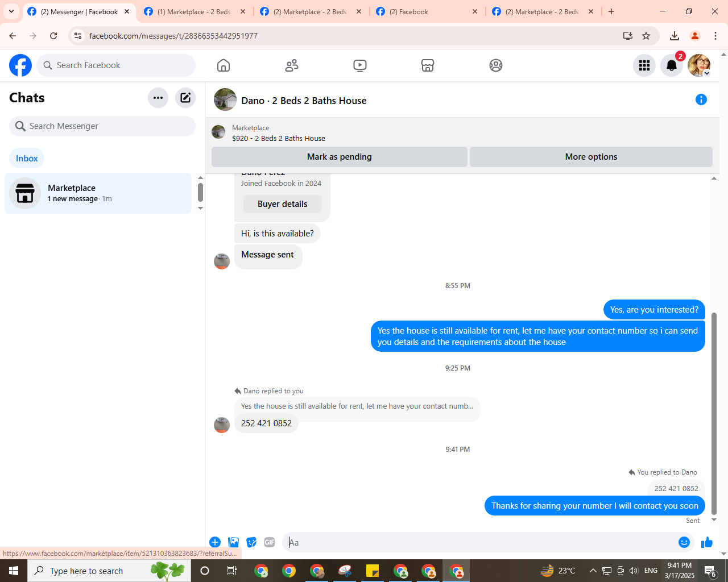Close the "(2) Facebook" browser tab

click(x=475, y=11)
